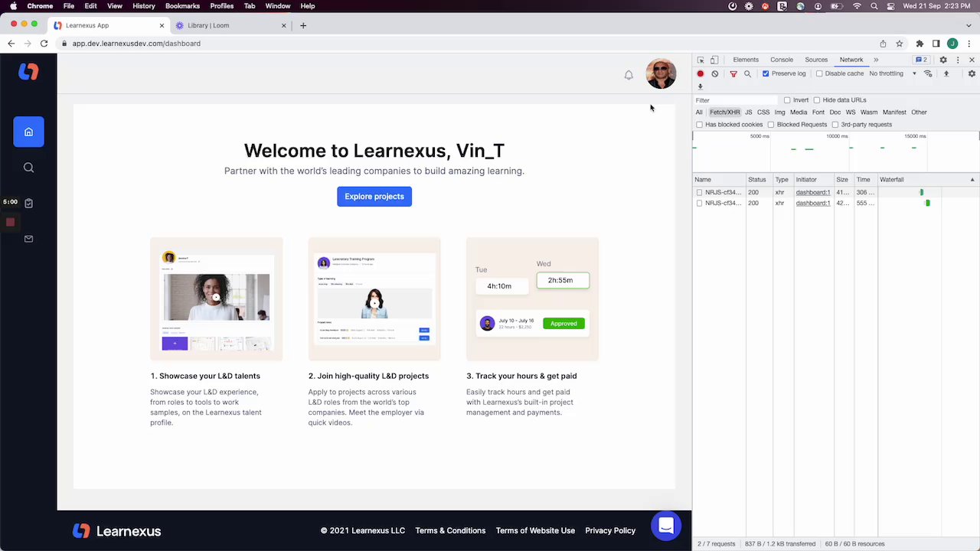Viewport: 980px width, 551px height.
Task: Check the Invert filter checkbox
Action: tap(787, 100)
